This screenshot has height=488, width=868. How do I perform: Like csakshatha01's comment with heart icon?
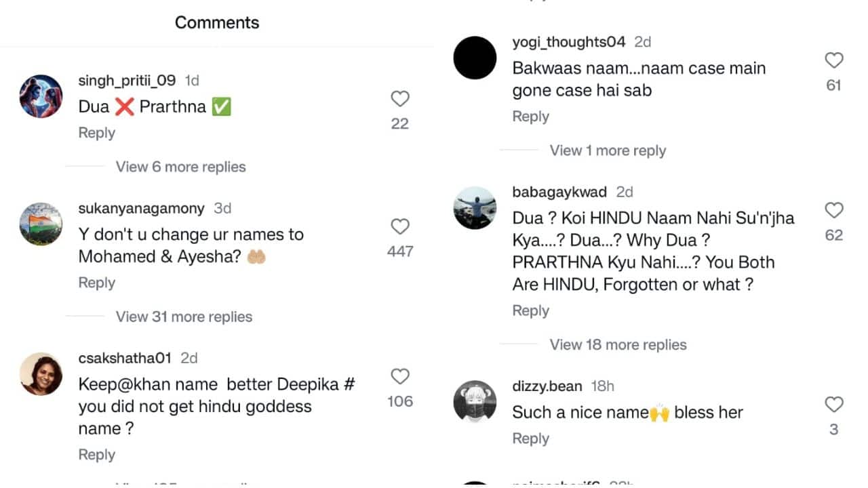[x=400, y=377]
